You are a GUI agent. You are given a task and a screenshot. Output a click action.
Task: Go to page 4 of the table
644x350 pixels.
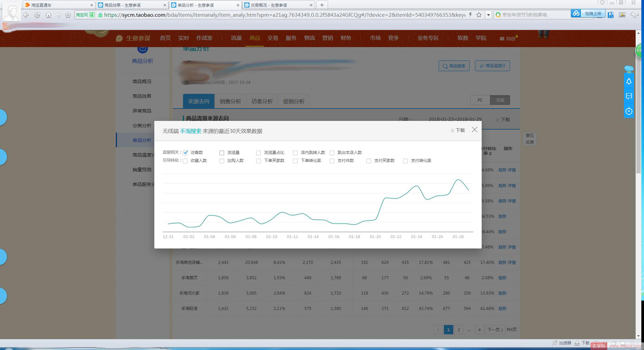pyautogui.click(x=479, y=330)
